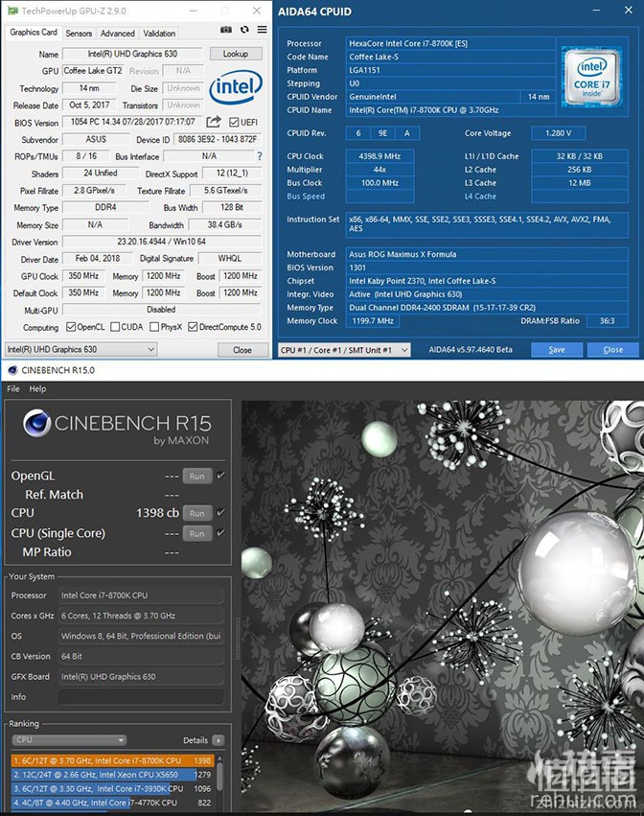Screen dimensions: 644x816
Task: Select the i7-8700K ranking row
Action: click(x=112, y=760)
